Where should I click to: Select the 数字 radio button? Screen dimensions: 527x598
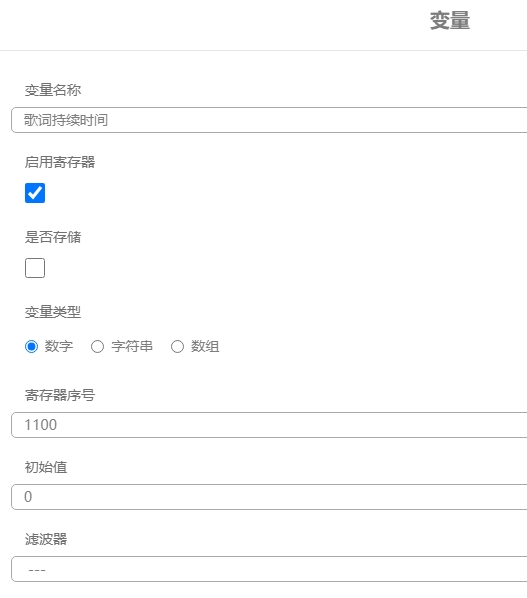pos(31,347)
